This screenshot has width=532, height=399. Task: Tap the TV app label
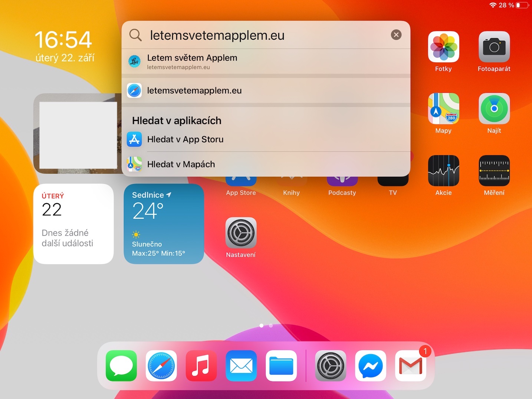[x=393, y=193]
